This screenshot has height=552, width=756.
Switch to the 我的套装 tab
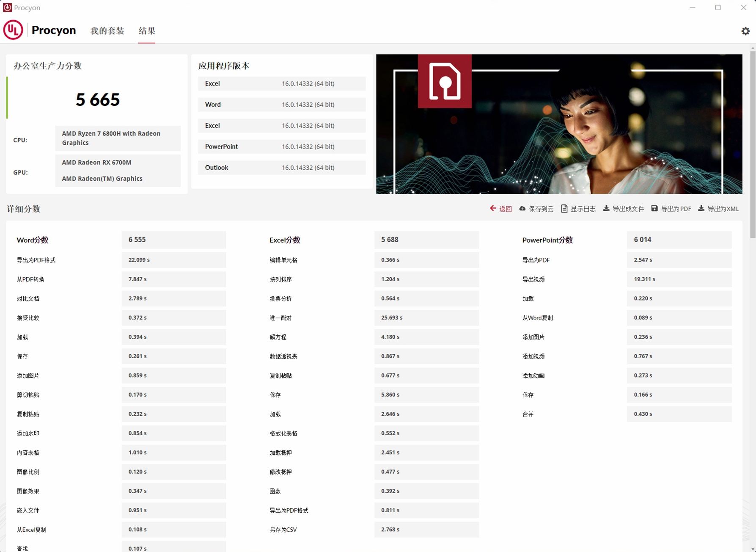(107, 30)
